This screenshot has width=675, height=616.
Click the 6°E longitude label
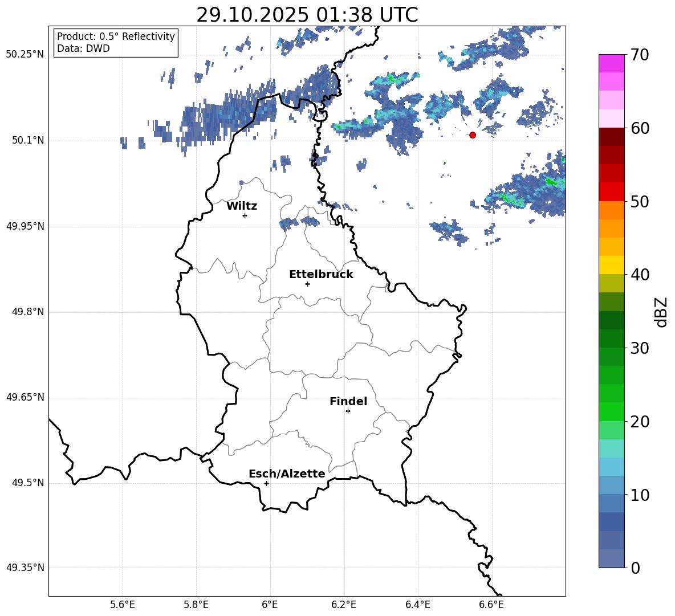pos(270,605)
